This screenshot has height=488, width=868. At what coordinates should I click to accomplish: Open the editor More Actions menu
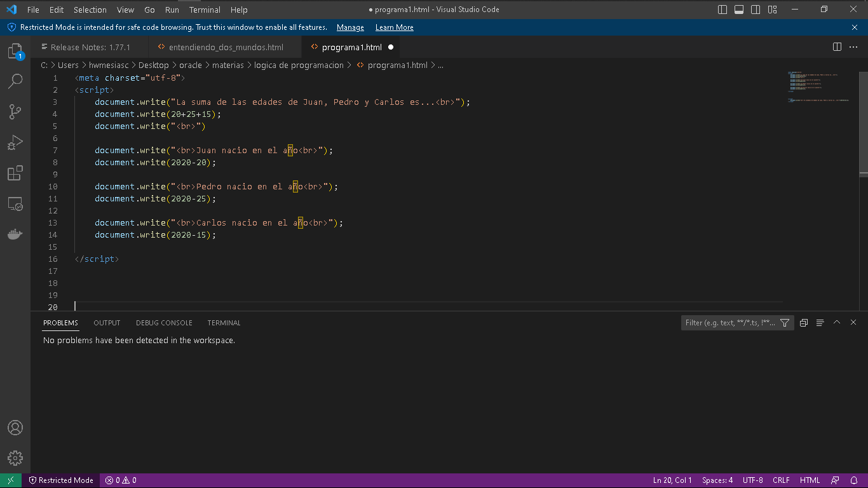(x=855, y=47)
